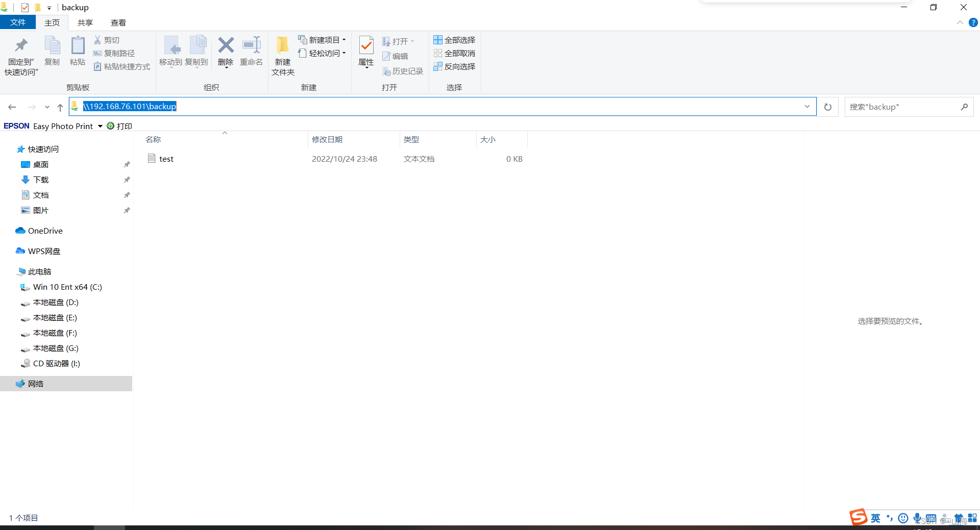This screenshot has width=980, height=530.
Task: Click Invert selection in ribbon
Action: tap(454, 66)
